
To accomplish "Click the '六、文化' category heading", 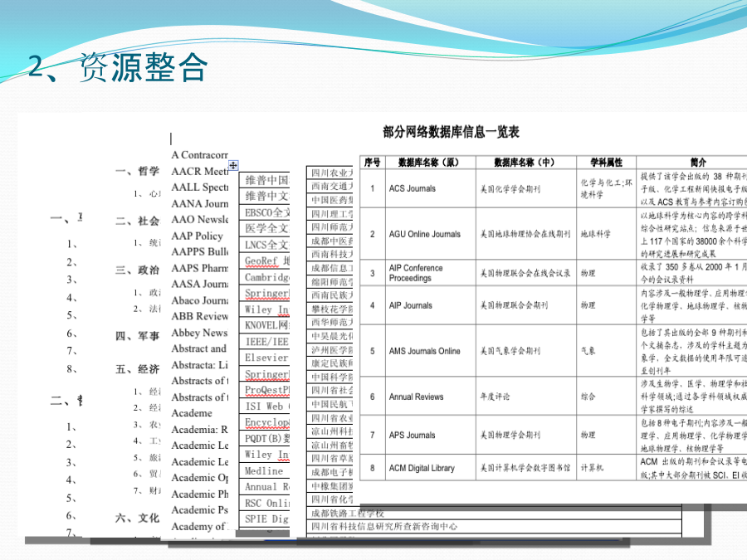I will point(137,518).
